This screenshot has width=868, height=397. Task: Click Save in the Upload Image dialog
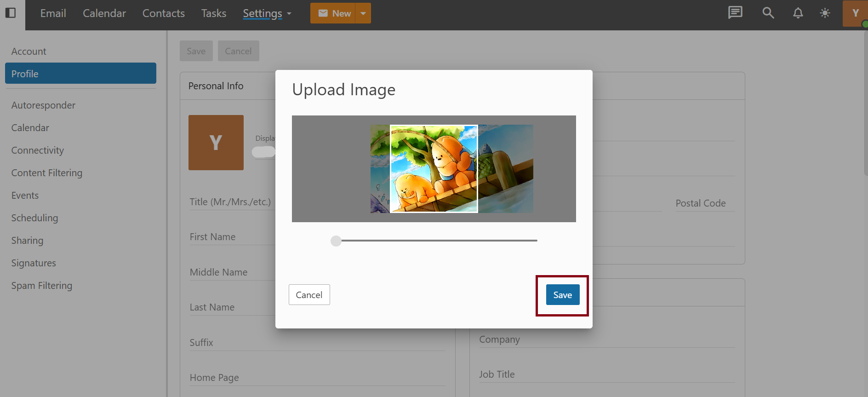(563, 295)
